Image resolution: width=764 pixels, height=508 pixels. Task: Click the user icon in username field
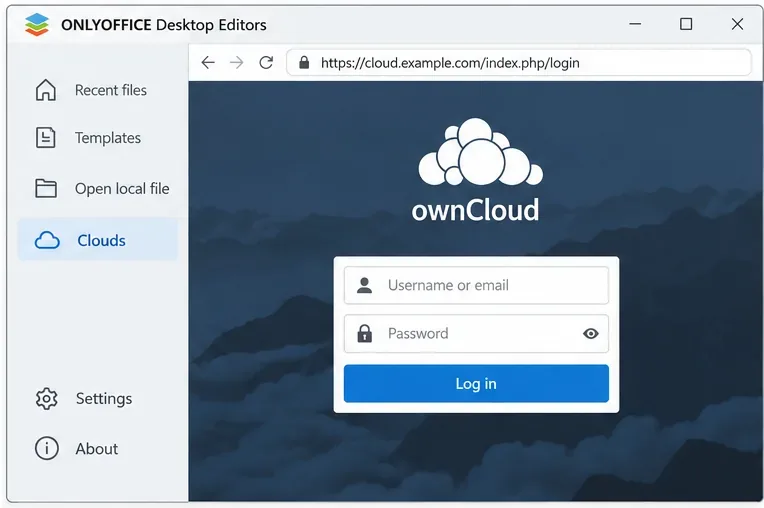[364, 285]
